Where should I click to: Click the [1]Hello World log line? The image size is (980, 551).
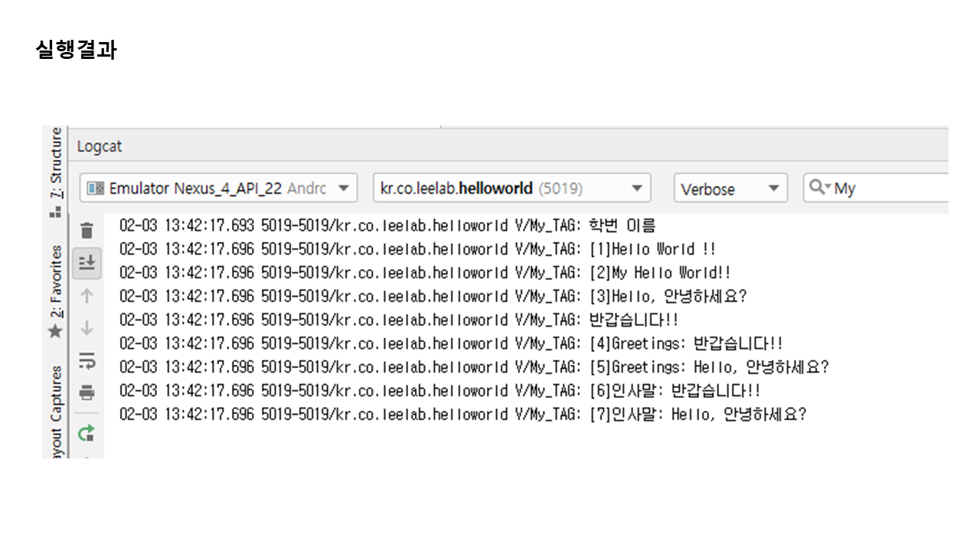click(x=417, y=249)
